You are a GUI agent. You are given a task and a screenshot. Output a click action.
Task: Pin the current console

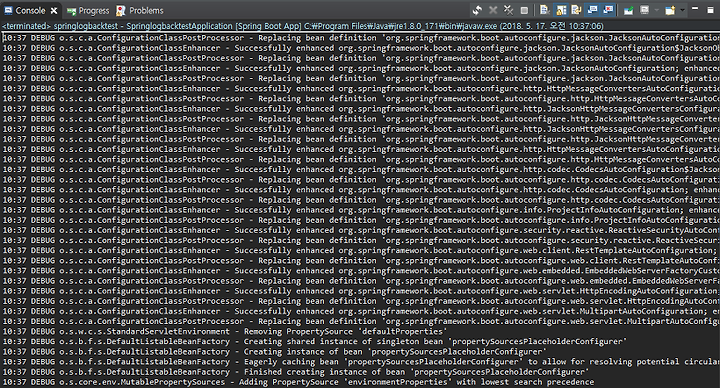pyautogui.click(x=629, y=10)
